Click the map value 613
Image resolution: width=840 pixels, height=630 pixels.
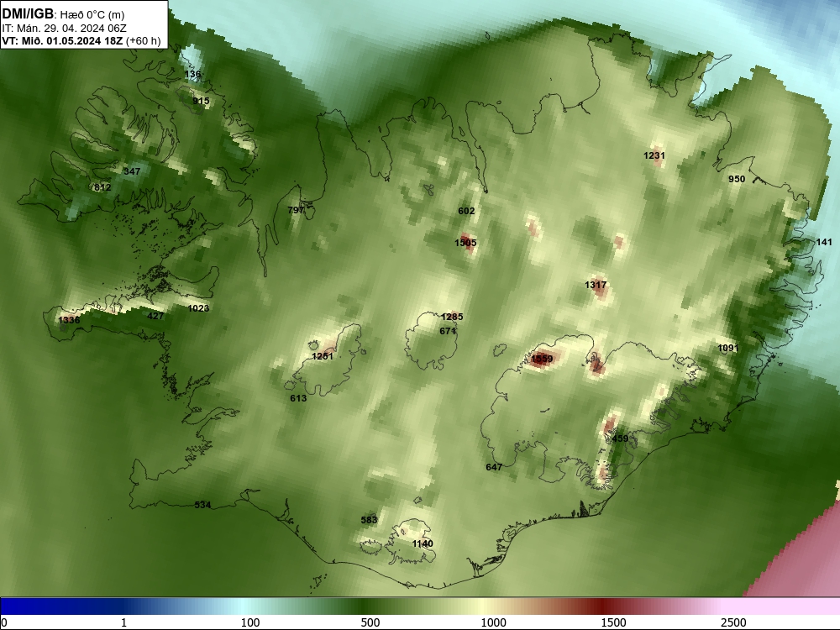point(298,398)
